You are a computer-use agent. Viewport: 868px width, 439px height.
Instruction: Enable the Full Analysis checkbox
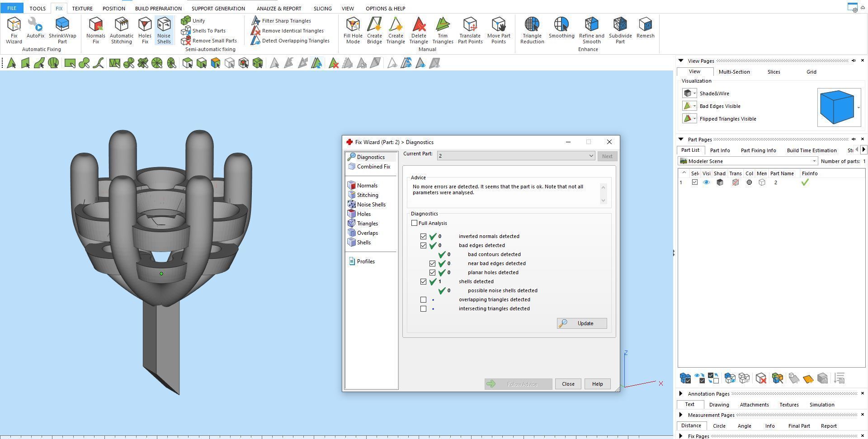point(415,223)
